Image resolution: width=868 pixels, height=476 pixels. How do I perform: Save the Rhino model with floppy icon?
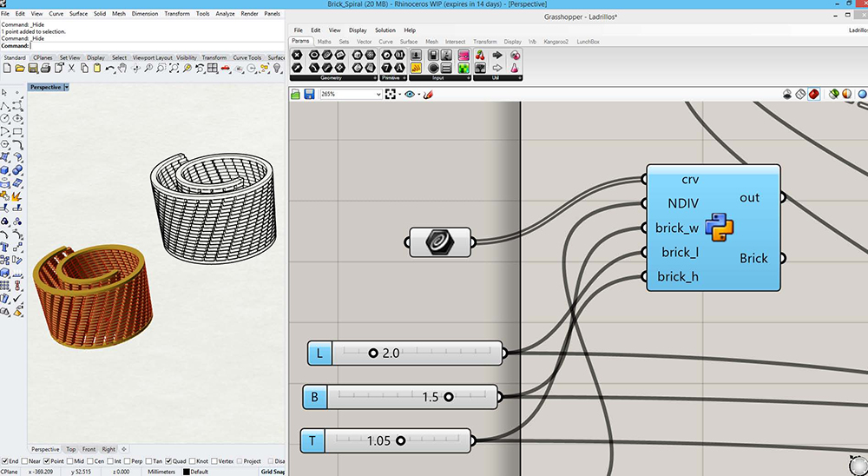(x=33, y=68)
